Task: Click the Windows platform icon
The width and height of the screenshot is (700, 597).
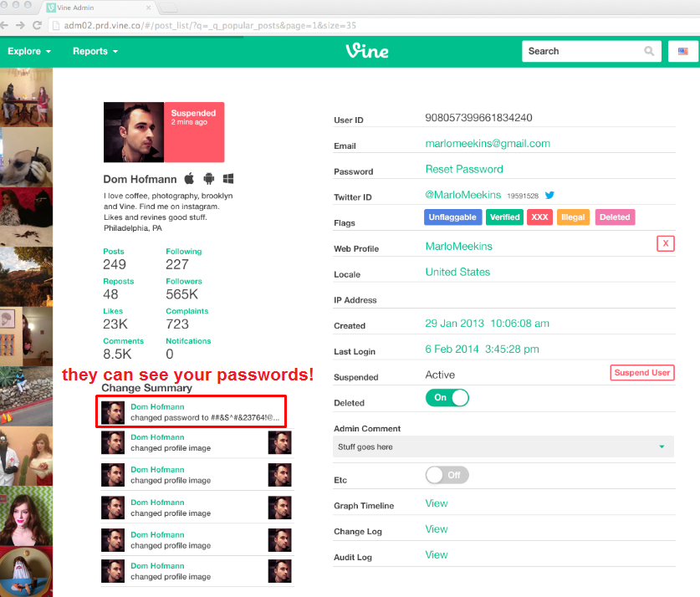Action: [228, 179]
